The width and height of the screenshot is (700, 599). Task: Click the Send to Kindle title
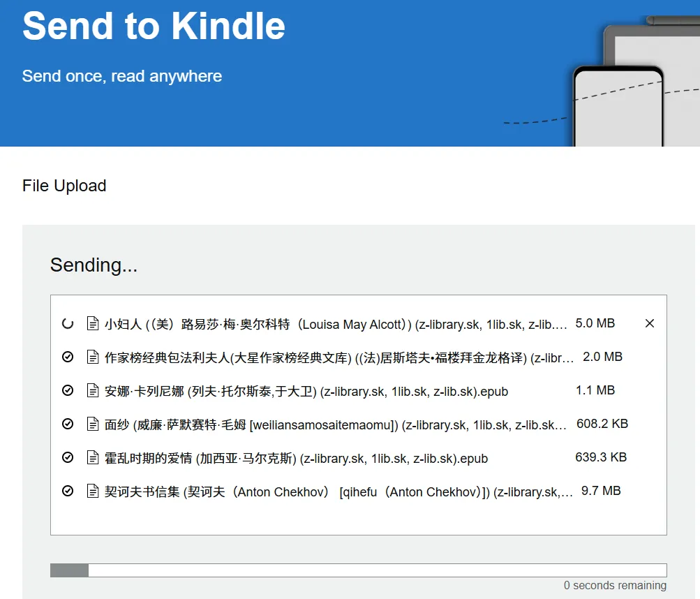click(x=154, y=25)
